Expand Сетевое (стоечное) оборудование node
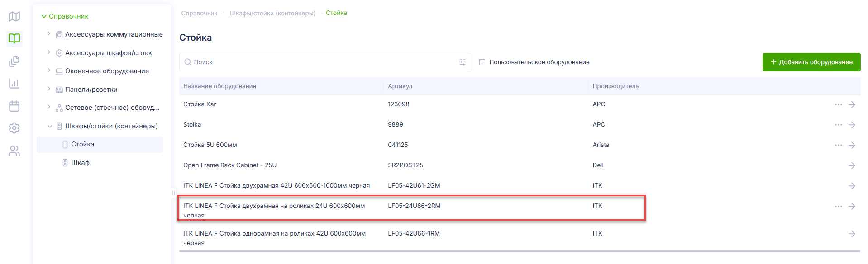The height and width of the screenshot is (264, 868). click(x=49, y=107)
